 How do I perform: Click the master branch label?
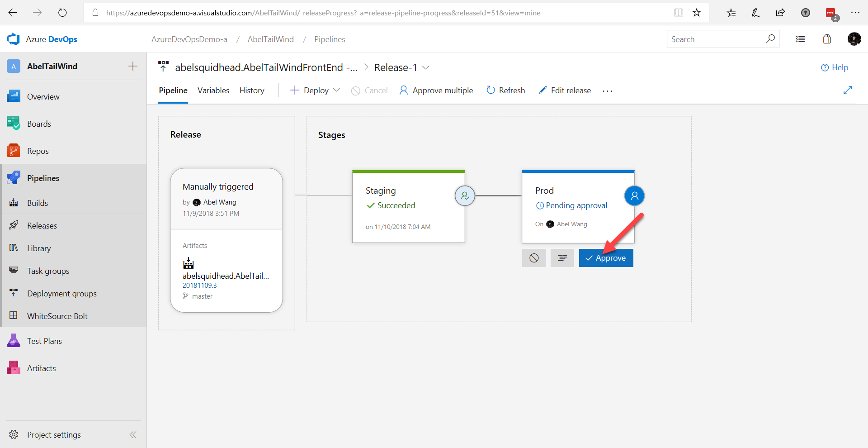tap(202, 296)
